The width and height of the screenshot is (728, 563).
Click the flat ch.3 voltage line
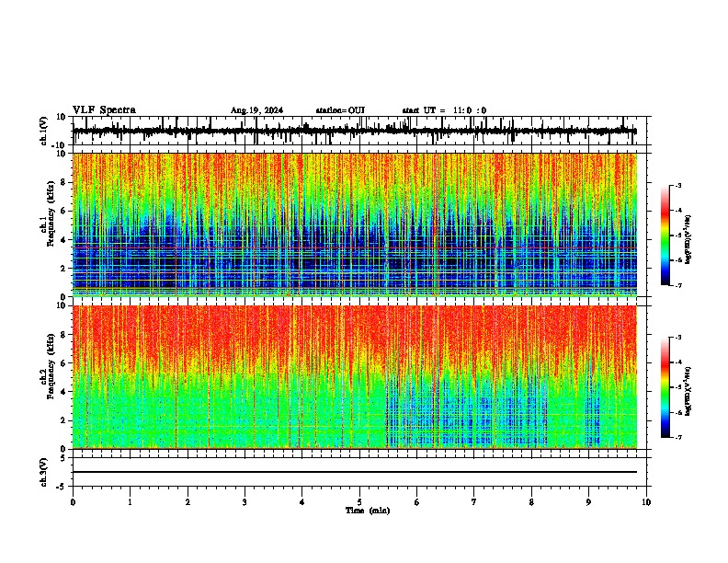(355, 472)
